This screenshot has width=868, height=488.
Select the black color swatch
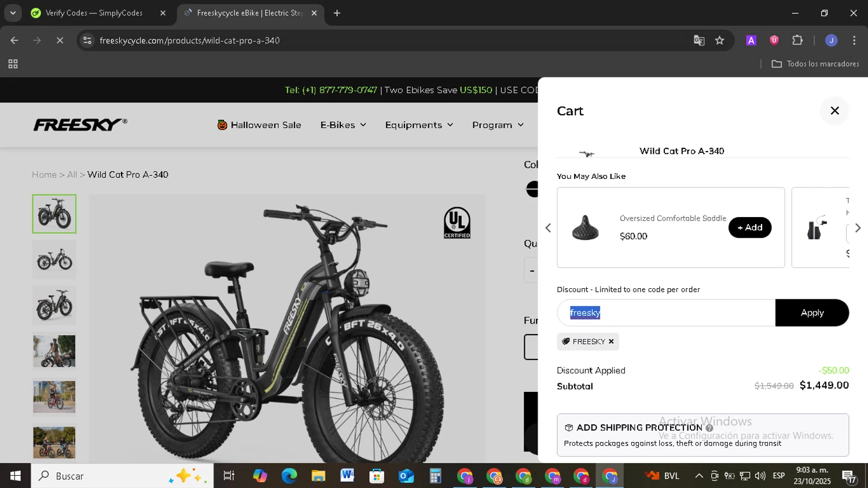[x=532, y=189]
